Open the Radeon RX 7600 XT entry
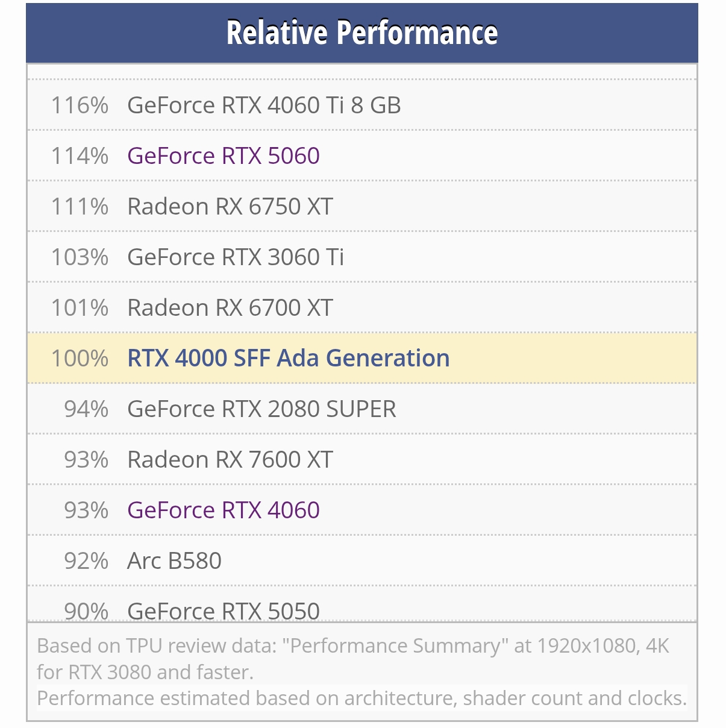726x728 pixels. tap(230, 460)
